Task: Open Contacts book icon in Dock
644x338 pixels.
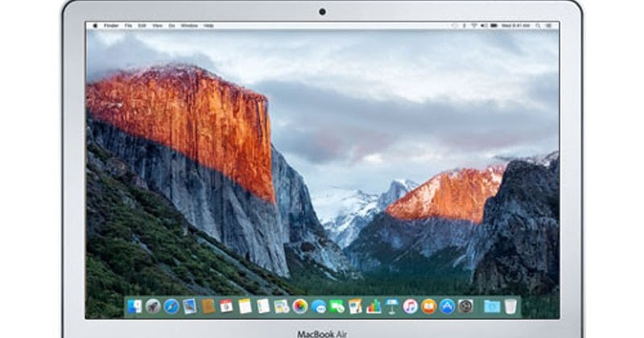Action: tap(208, 307)
